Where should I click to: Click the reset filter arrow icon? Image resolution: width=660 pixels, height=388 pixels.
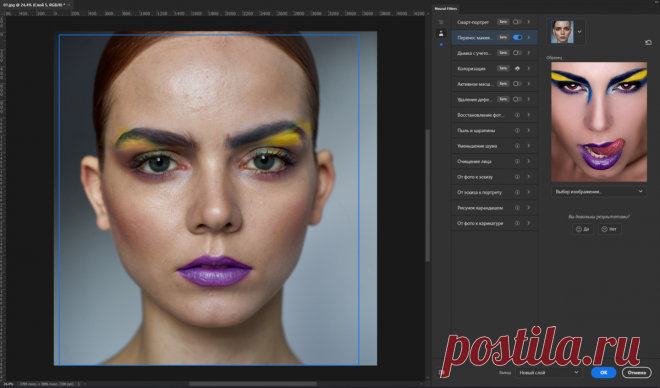648,43
